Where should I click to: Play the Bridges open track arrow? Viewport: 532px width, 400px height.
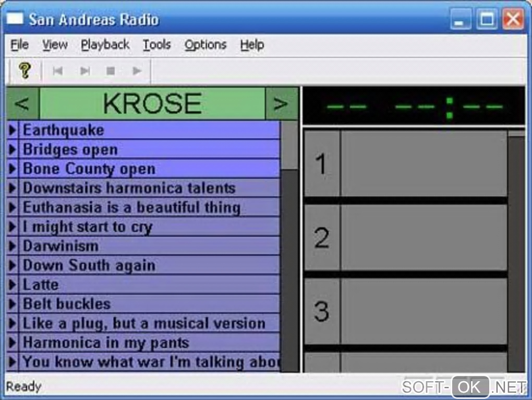[x=13, y=149]
